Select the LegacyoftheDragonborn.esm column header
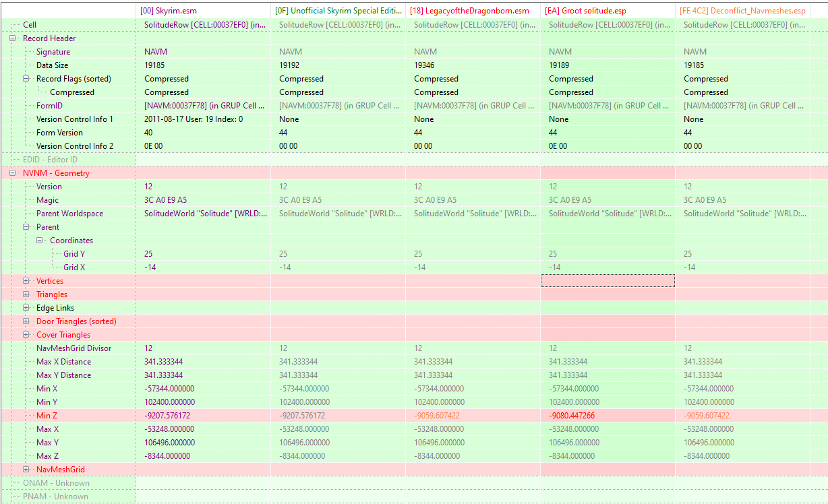The width and height of the screenshot is (828, 504). 473,11
